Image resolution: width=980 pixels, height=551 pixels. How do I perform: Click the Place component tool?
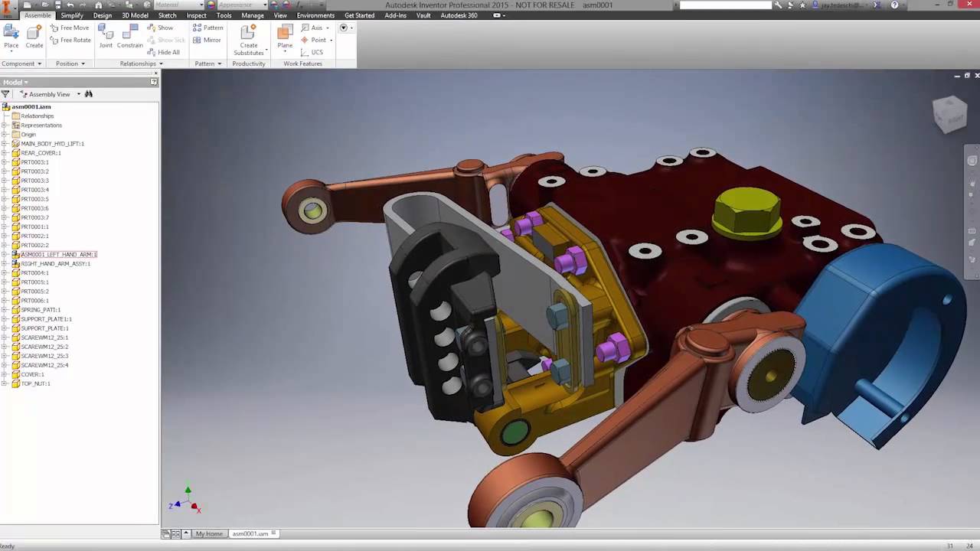click(11, 36)
